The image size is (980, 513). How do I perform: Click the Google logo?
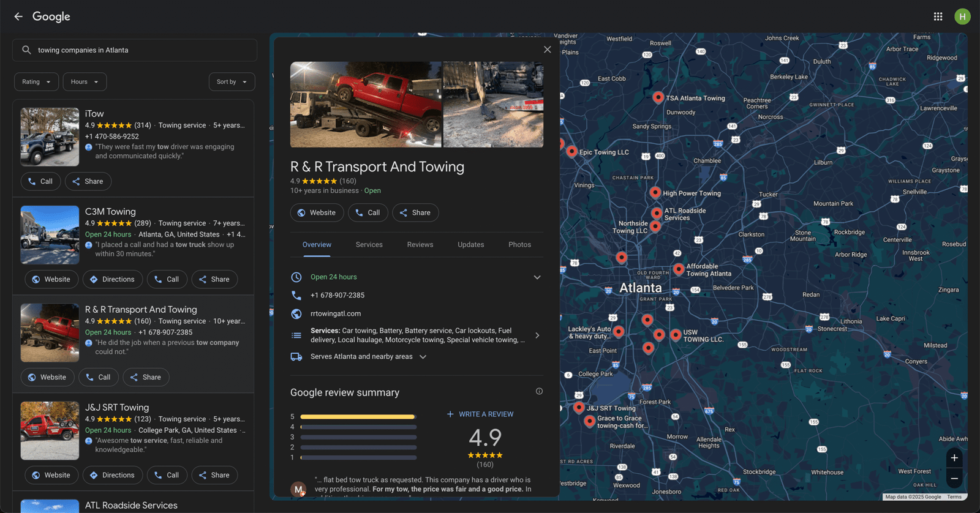click(x=51, y=17)
